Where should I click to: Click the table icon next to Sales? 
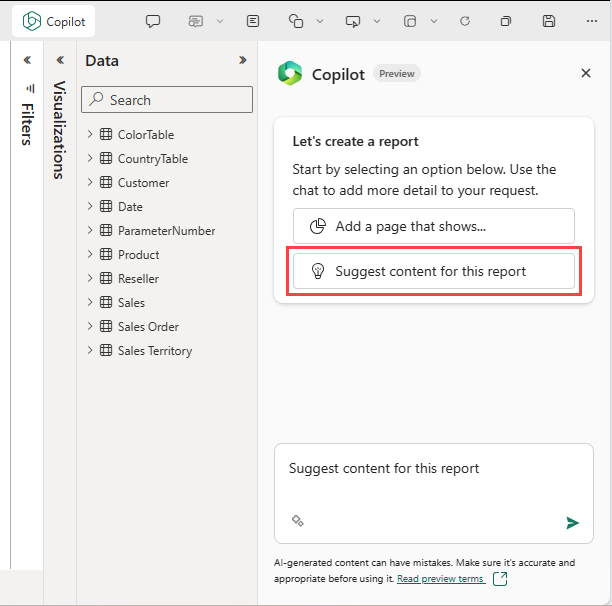(106, 302)
